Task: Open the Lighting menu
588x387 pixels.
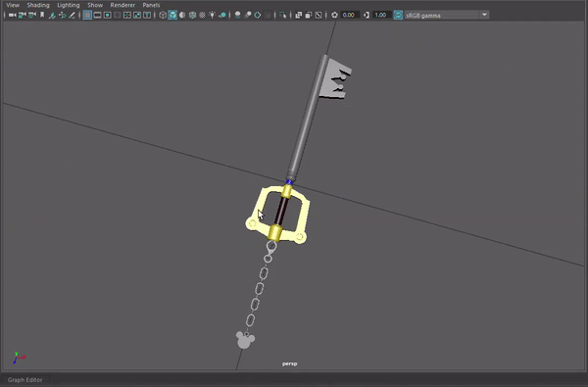Action: [x=69, y=5]
